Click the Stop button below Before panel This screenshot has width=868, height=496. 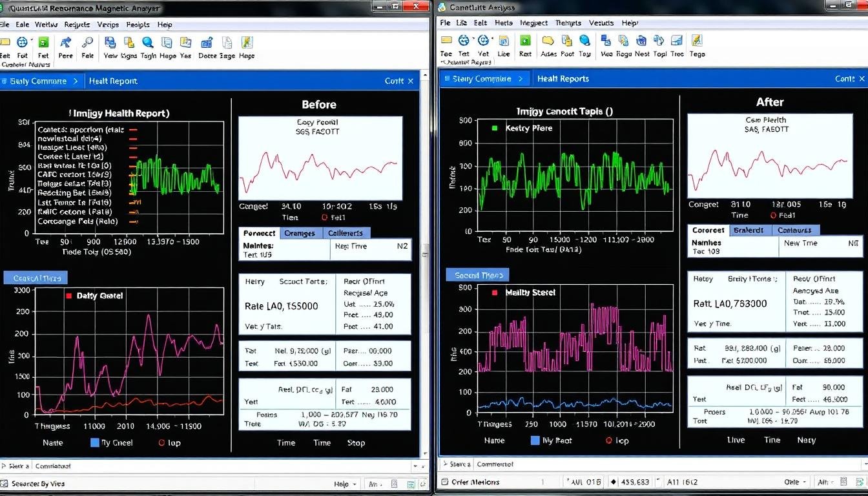356,443
